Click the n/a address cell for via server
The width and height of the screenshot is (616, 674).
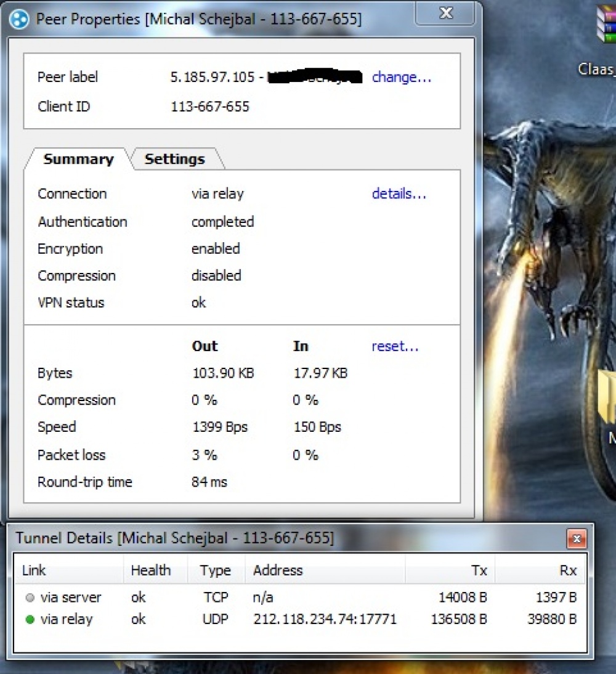click(x=263, y=598)
